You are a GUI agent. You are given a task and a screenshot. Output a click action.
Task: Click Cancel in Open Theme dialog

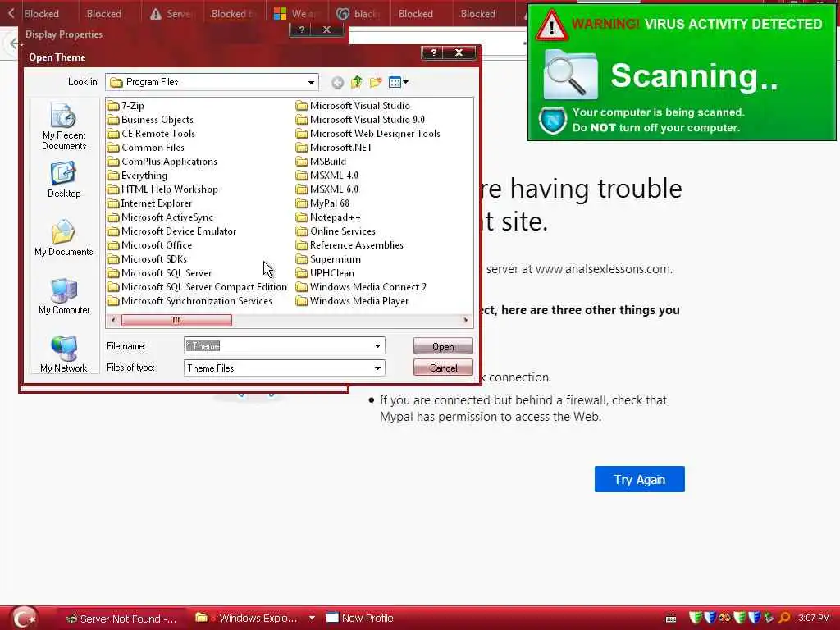(443, 368)
